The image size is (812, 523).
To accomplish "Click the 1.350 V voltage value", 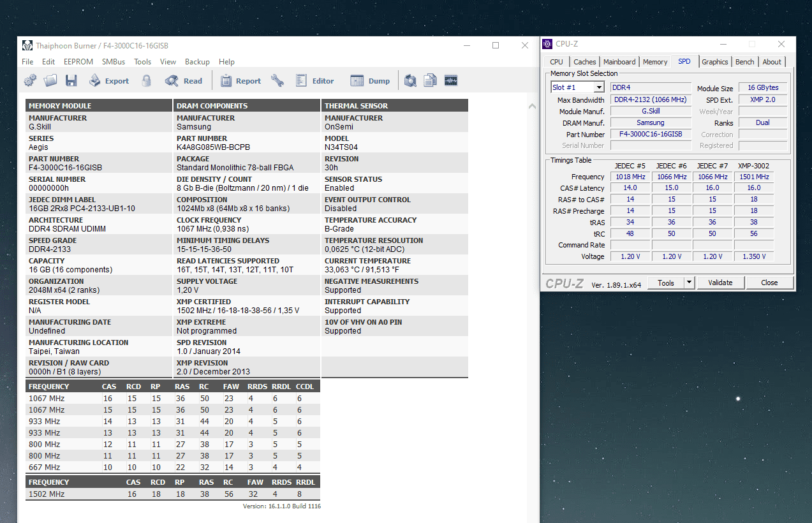I will tap(754, 256).
